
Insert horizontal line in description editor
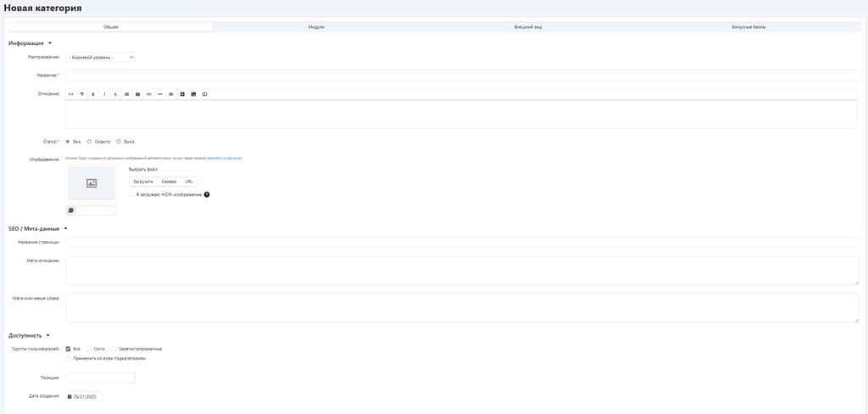pyautogui.click(x=159, y=94)
